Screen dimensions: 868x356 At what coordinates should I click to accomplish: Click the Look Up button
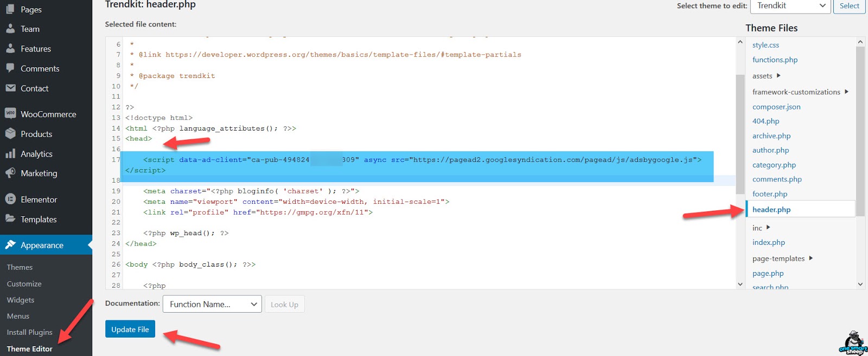pyautogui.click(x=284, y=304)
